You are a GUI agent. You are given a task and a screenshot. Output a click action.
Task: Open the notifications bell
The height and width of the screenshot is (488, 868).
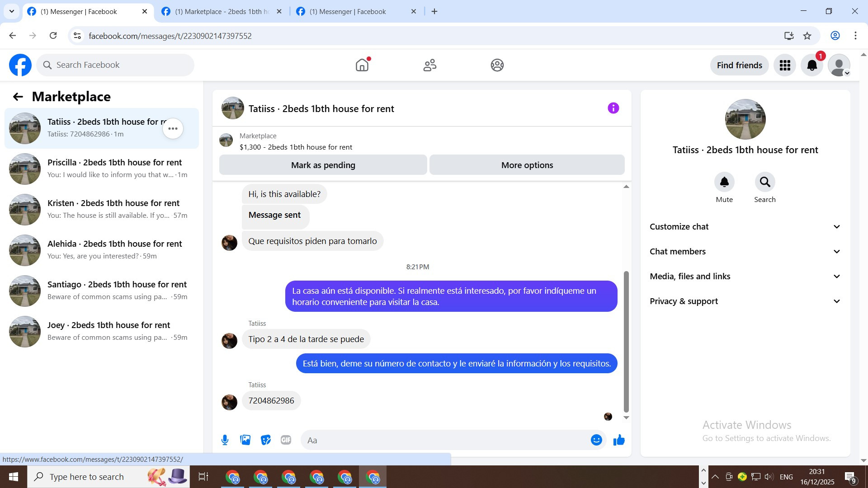pyautogui.click(x=812, y=65)
